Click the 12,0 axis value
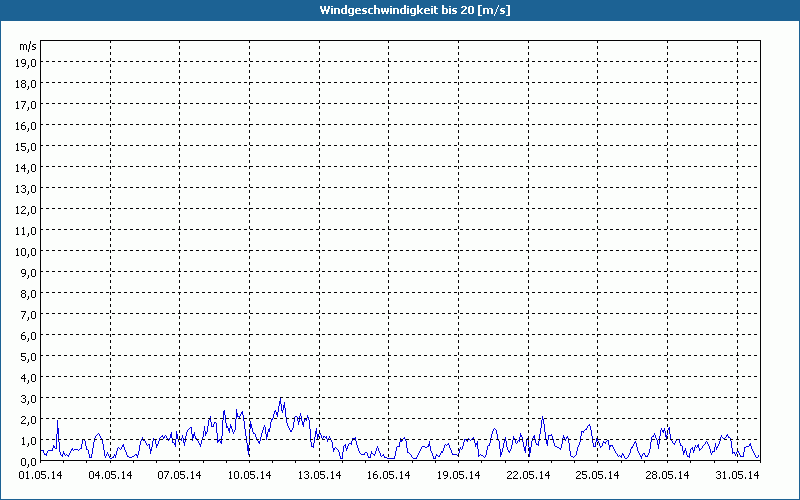 point(26,210)
